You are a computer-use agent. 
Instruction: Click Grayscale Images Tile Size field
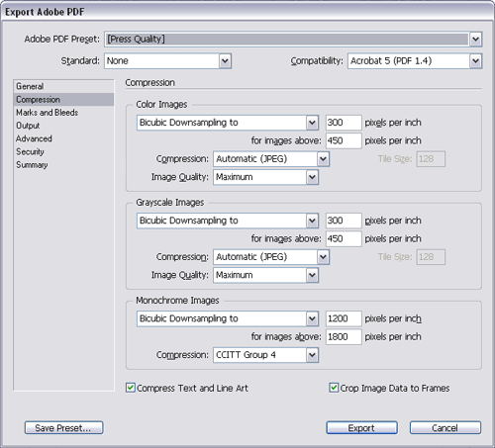pyautogui.click(x=431, y=257)
